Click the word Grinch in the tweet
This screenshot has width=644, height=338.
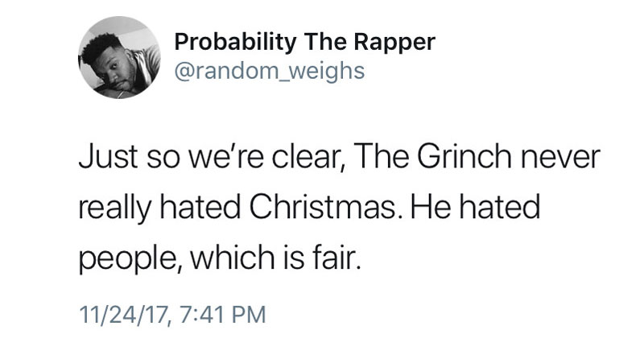(464, 157)
